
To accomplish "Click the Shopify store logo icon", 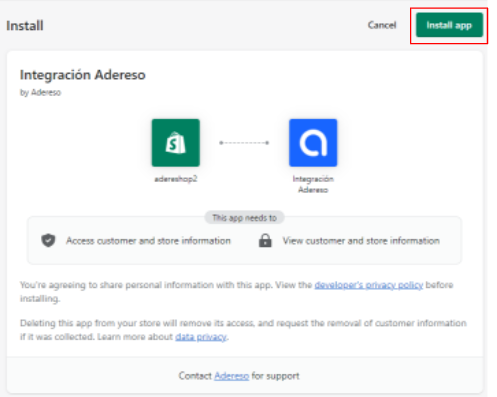I will coord(176,143).
